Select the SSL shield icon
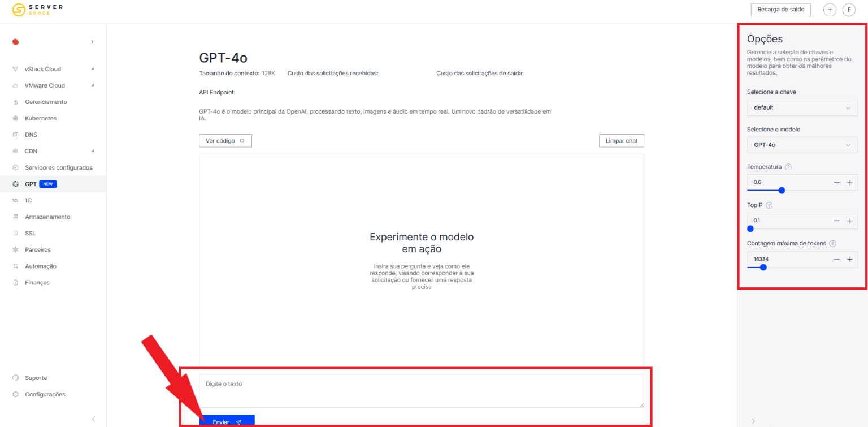Image resolution: width=868 pixels, height=427 pixels. coord(16,233)
